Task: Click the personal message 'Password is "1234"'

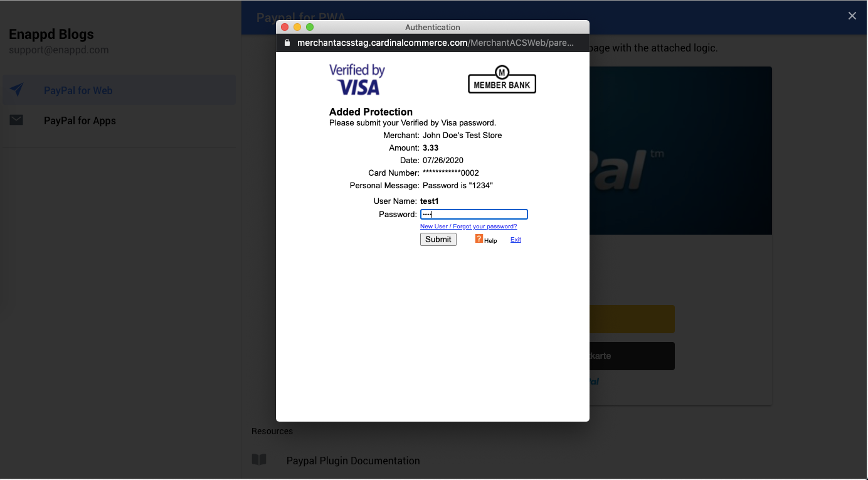Action: coord(458,185)
